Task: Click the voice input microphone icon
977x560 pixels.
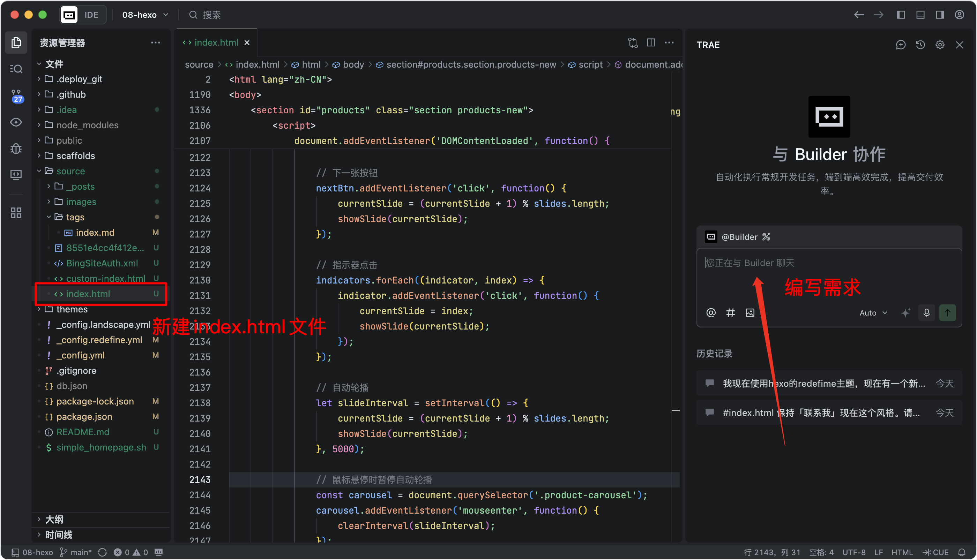Action: (x=927, y=313)
